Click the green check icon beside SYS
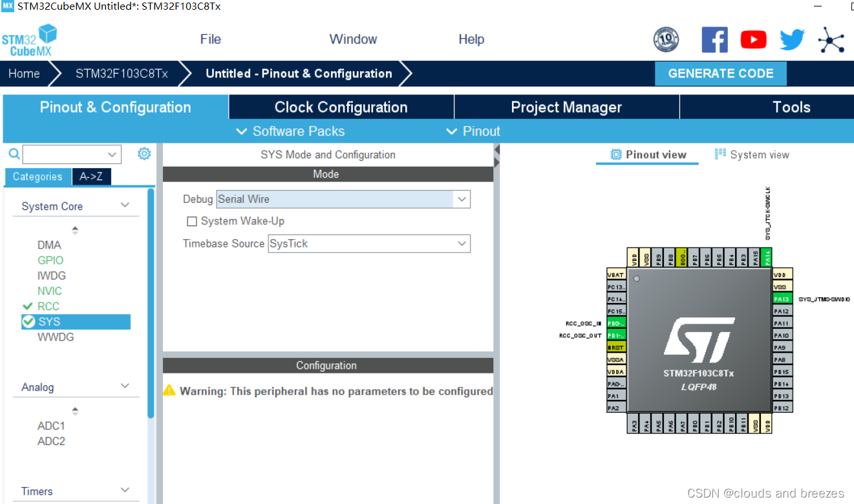This screenshot has width=854, height=504. pyautogui.click(x=28, y=321)
